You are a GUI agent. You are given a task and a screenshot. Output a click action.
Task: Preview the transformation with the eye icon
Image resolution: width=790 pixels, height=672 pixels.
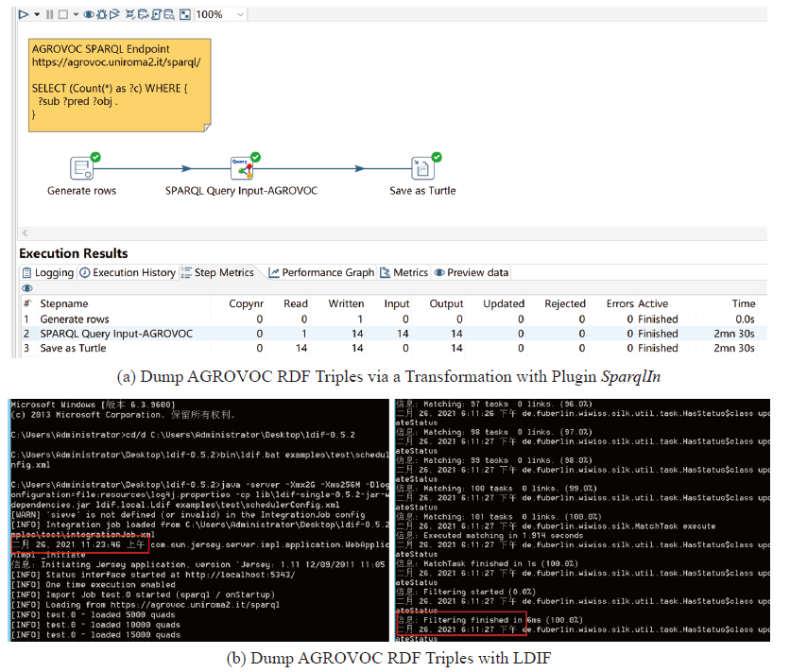click(x=88, y=14)
